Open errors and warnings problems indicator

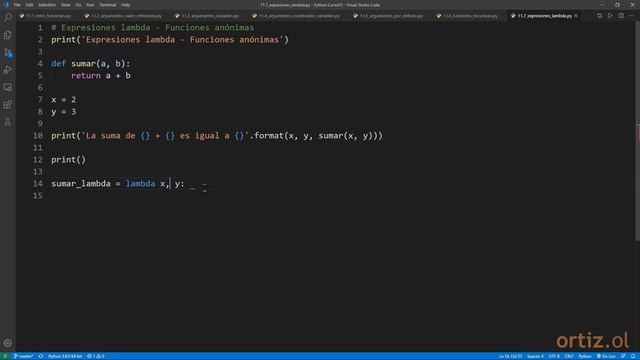(96, 356)
